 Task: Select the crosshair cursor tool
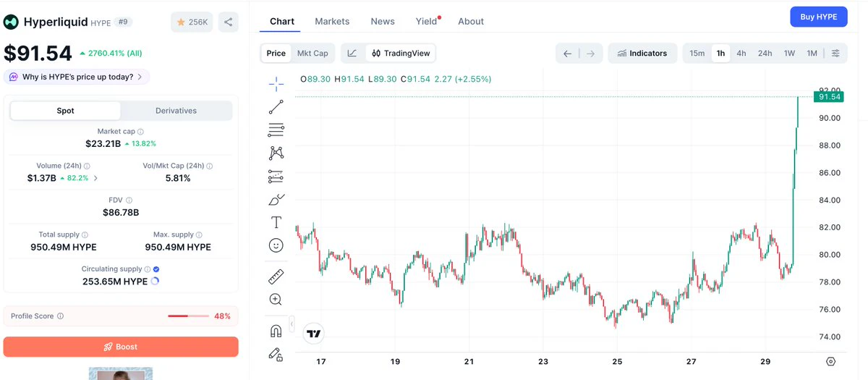(276, 84)
